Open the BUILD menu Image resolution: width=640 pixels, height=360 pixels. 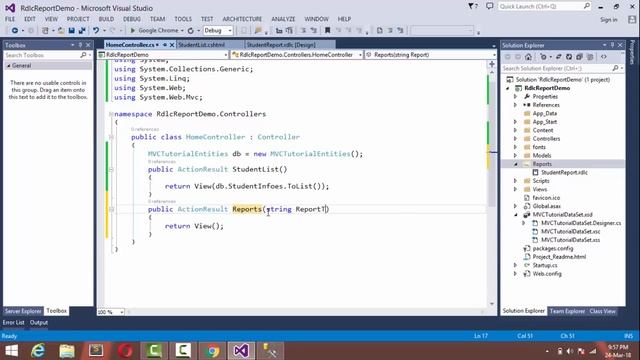106,19
